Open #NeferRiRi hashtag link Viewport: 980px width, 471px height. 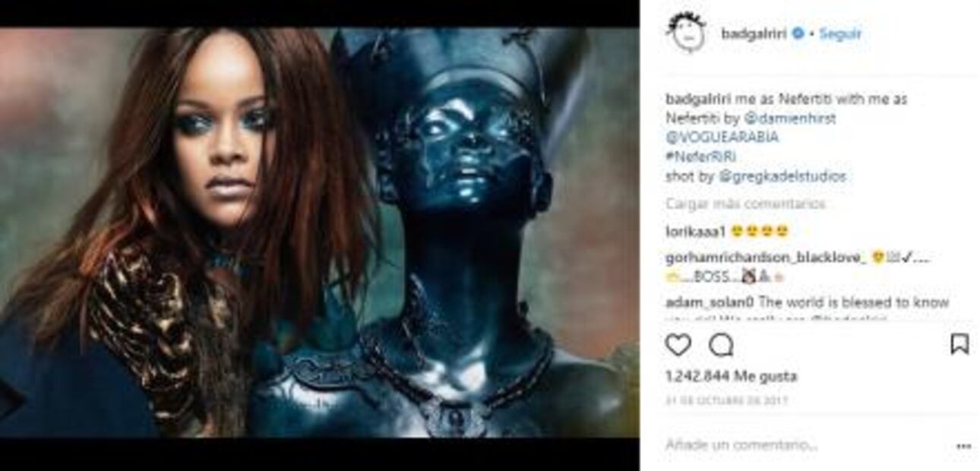[x=701, y=157]
